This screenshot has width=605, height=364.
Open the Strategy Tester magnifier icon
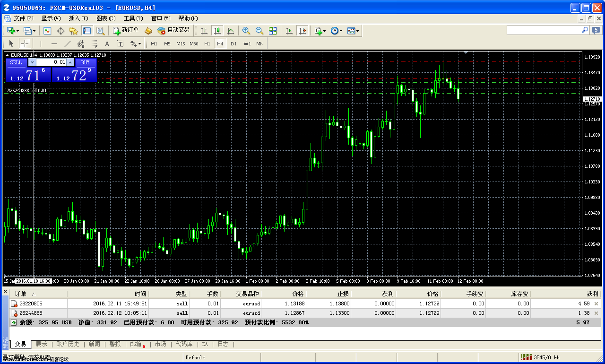[x=100, y=31]
